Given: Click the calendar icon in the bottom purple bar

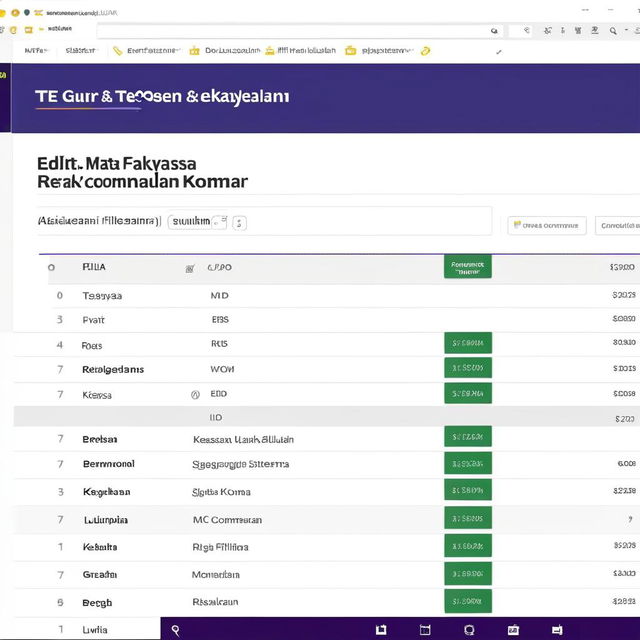Looking at the screenshot, I should 425,630.
